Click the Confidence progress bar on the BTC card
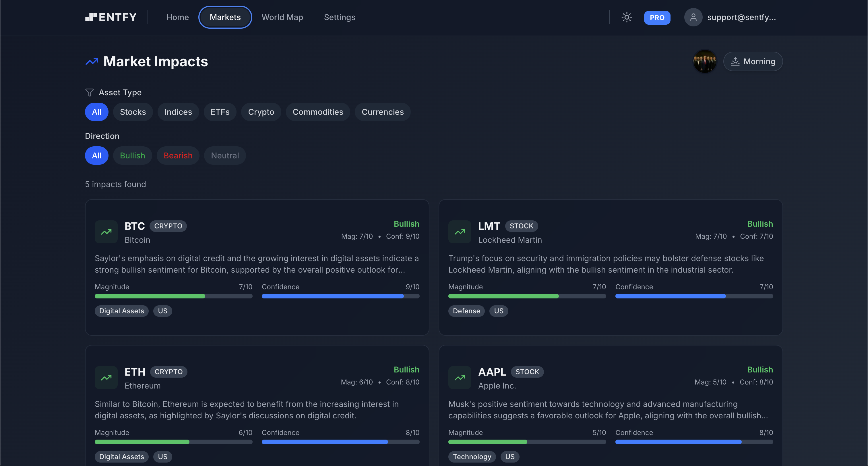This screenshot has width=868, height=466. pos(340,296)
